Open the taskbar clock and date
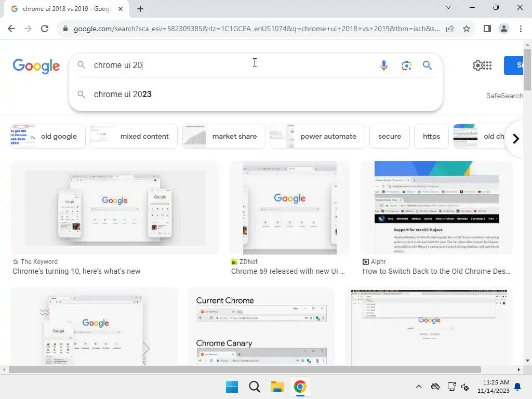 click(494, 387)
